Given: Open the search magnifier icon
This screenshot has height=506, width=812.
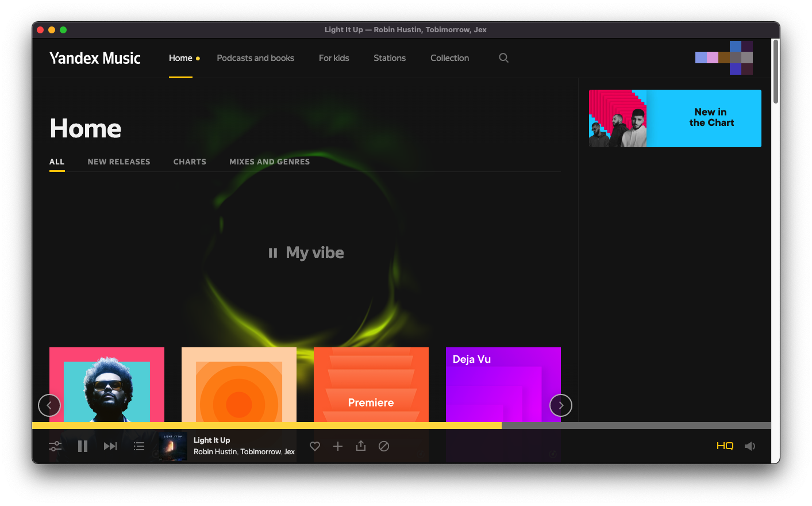Looking at the screenshot, I should 503,57.
